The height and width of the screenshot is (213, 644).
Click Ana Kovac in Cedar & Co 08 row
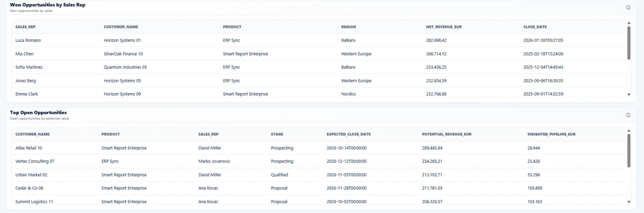pyautogui.click(x=209, y=188)
